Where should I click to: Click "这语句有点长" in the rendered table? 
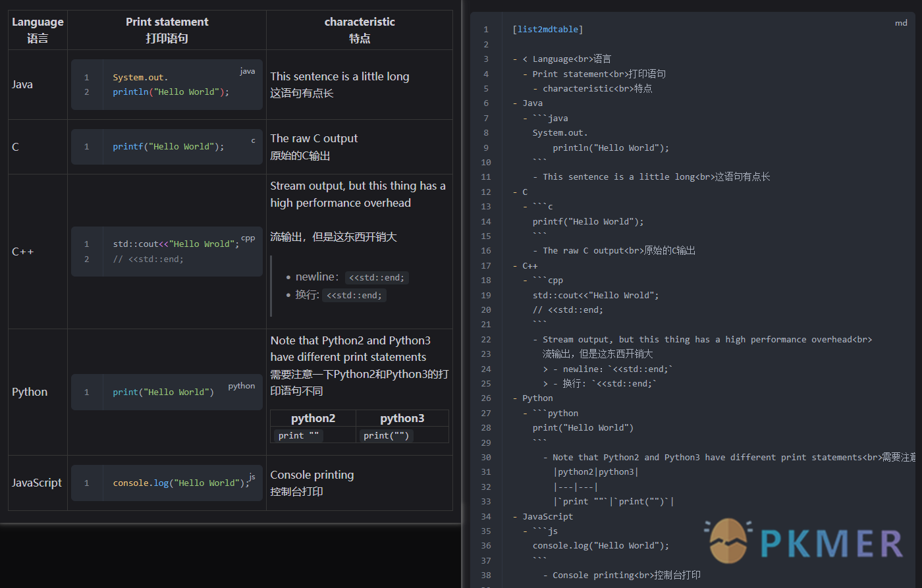302,93
